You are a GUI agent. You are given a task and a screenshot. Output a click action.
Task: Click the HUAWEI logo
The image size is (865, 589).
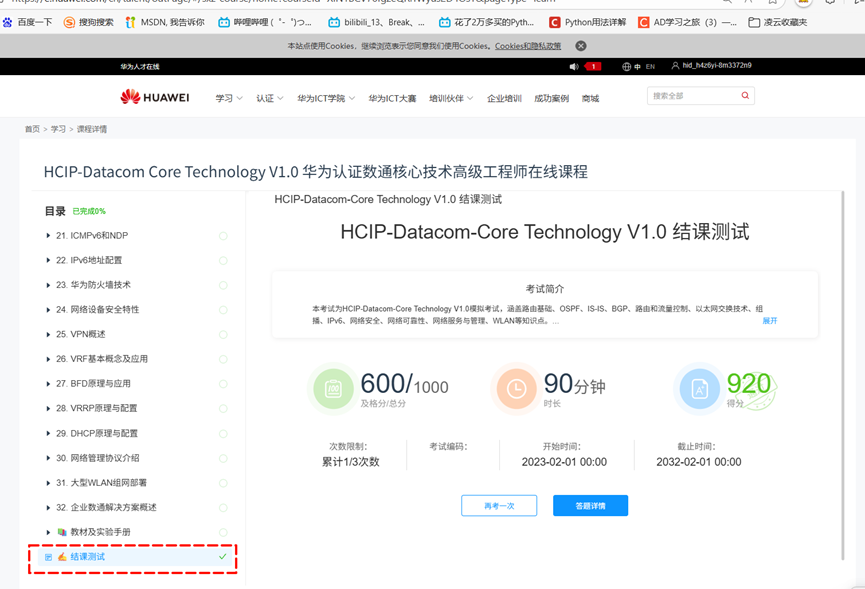(x=155, y=97)
